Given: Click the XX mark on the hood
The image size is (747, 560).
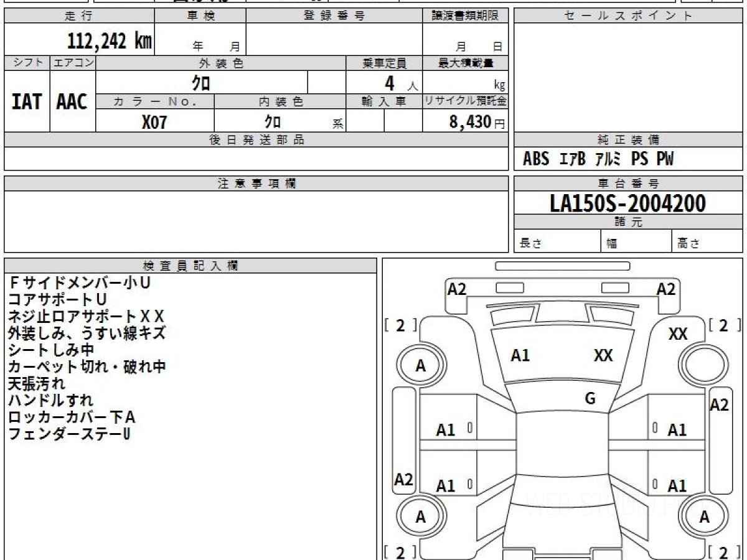Looking at the screenshot, I should point(603,355).
